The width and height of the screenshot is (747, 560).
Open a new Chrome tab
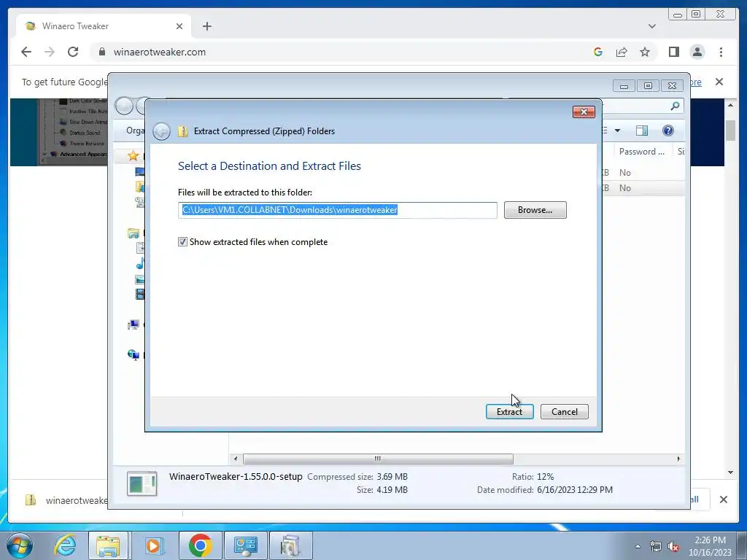coord(206,26)
